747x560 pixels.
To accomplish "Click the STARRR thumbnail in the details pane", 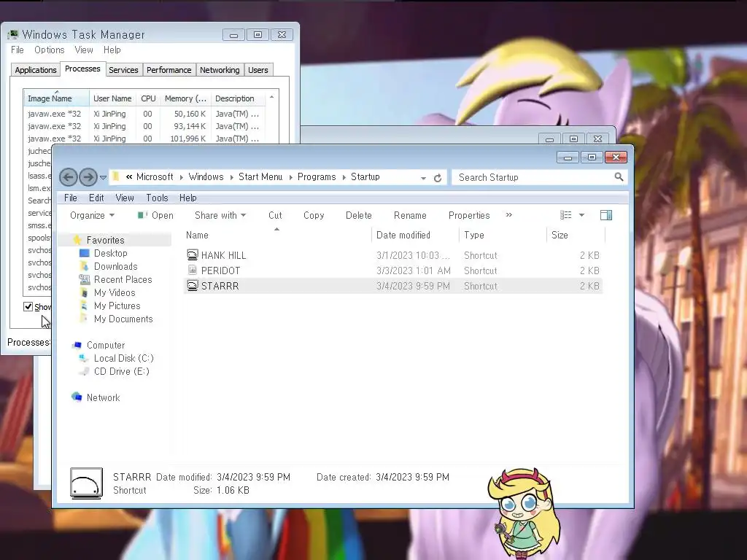I will point(86,483).
